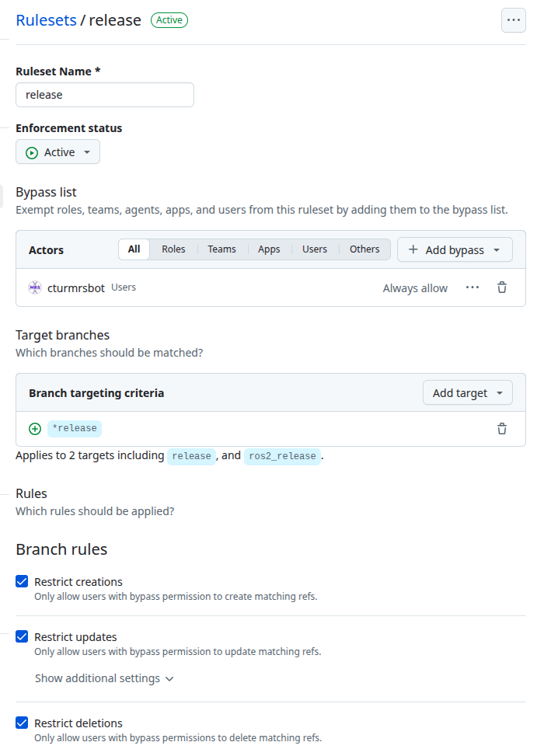
Task: Select the Teams actors tab
Action: tap(221, 249)
